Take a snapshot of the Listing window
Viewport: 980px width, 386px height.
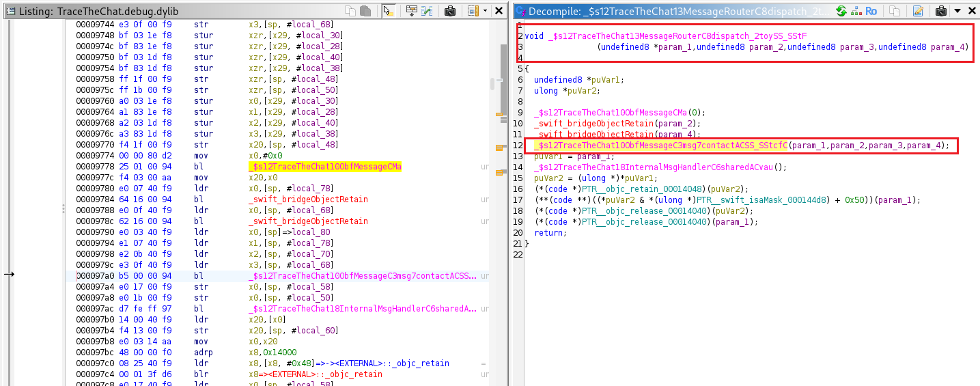(x=450, y=11)
